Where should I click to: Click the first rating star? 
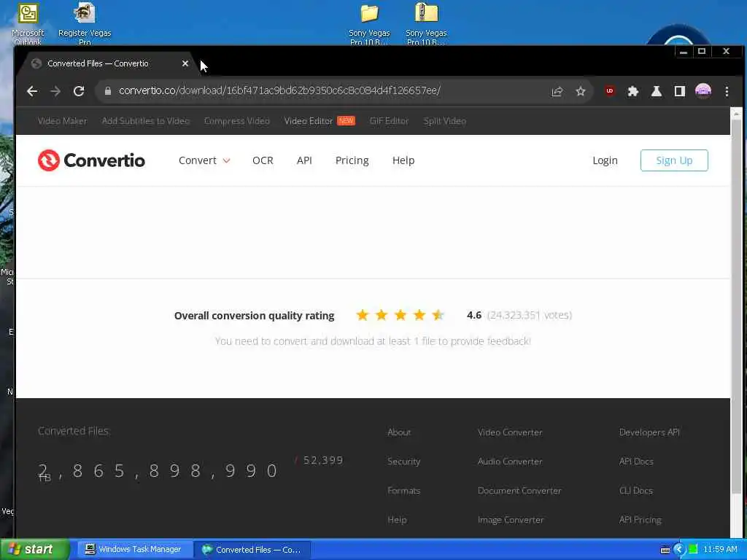tap(362, 315)
